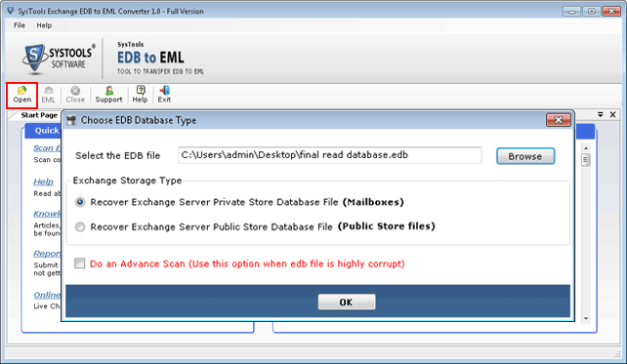
Task: Click the application title bar icon
Action: [11, 11]
